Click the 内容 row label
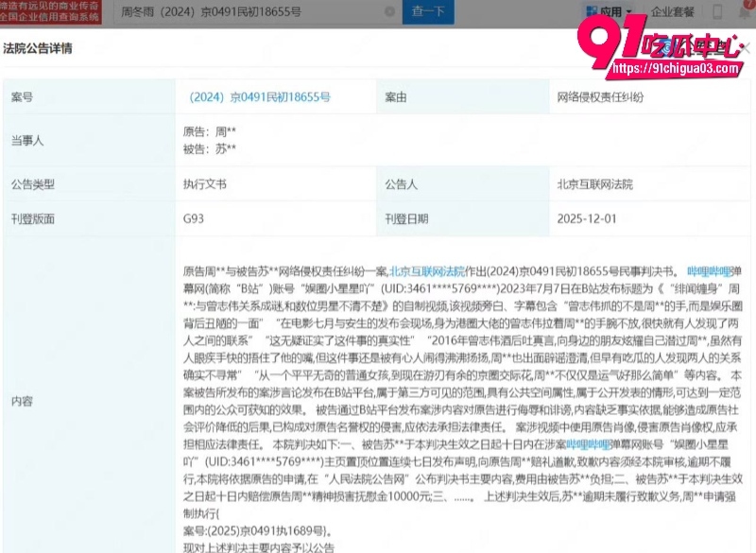The image size is (756, 553). (x=22, y=401)
